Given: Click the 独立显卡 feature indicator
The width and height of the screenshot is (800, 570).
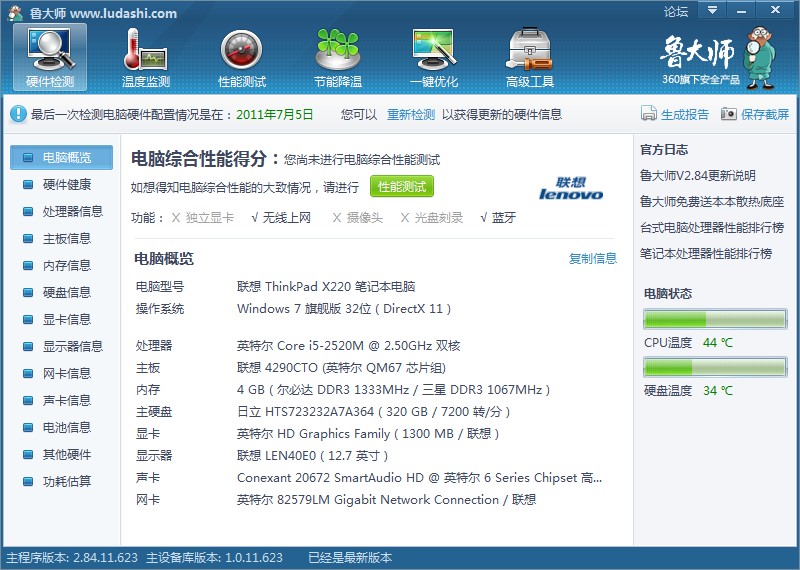Looking at the screenshot, I should pos(203,218).
